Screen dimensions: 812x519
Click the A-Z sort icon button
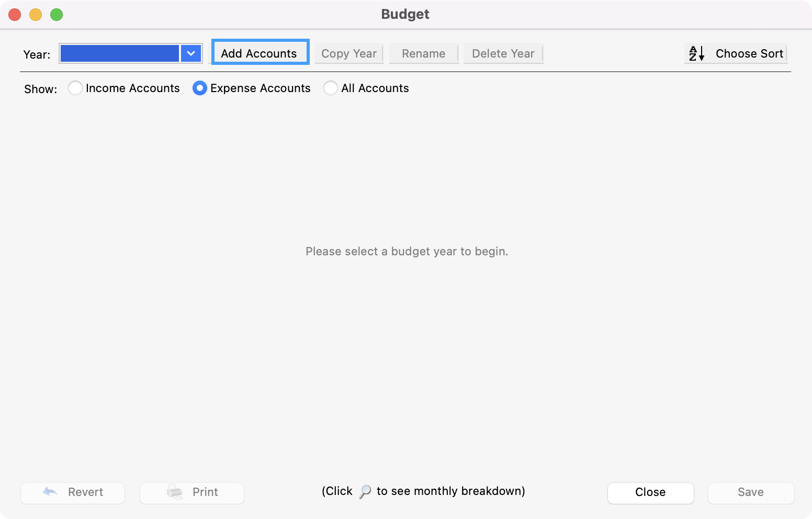[x=696, y=53]
